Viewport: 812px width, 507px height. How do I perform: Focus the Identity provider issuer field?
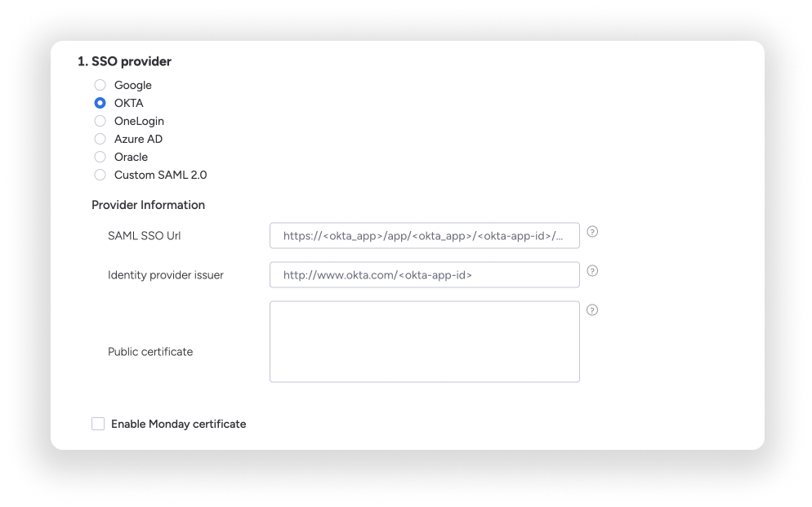(425, 274)
